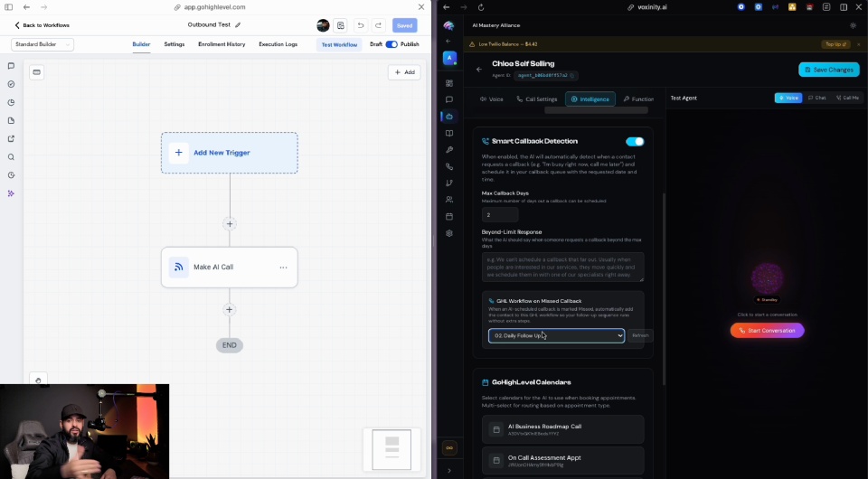Edit workflow name with the pencil icon
Screen dimensions: 868x479
(x=238, y=25)
